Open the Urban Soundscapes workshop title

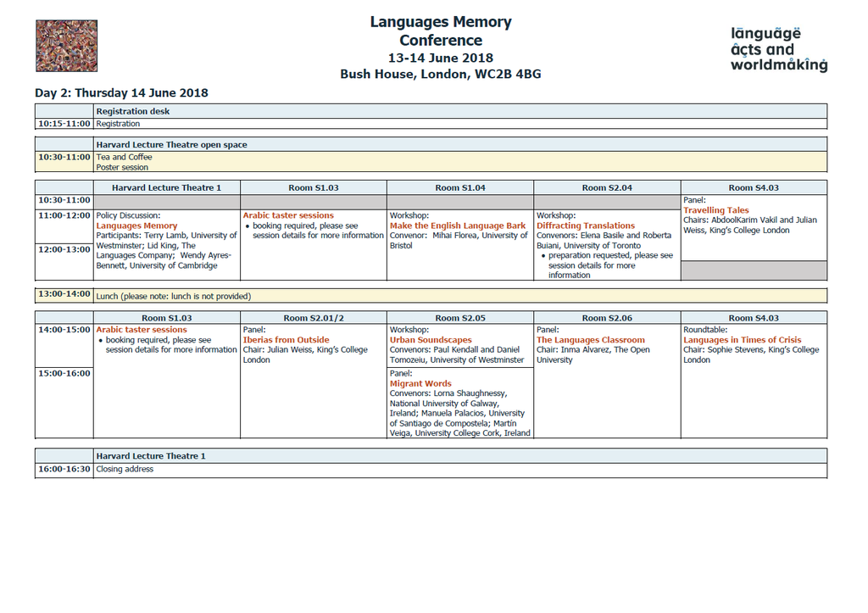431,340
